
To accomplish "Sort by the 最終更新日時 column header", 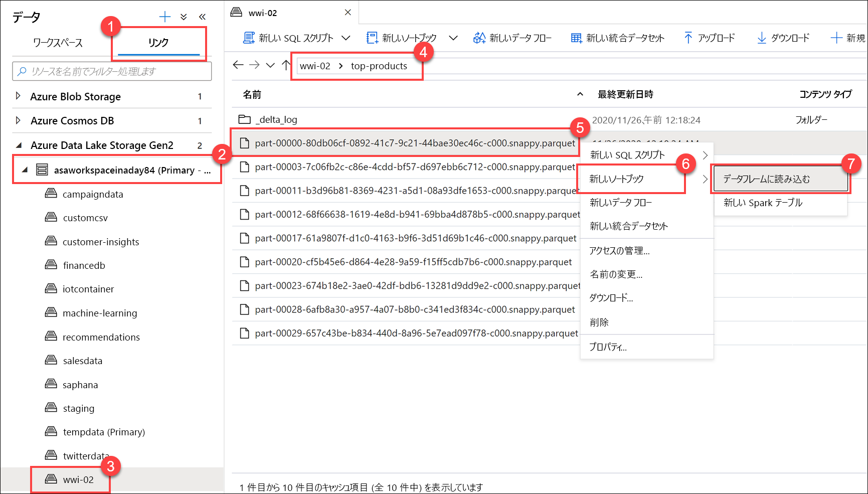I will [625, 94].
